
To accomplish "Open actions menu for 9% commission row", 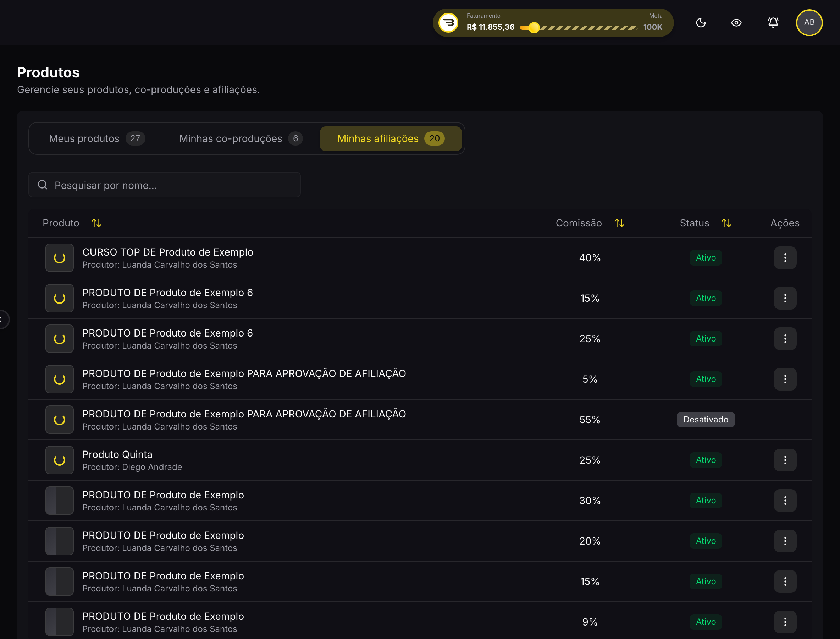I will coord(785,622).
